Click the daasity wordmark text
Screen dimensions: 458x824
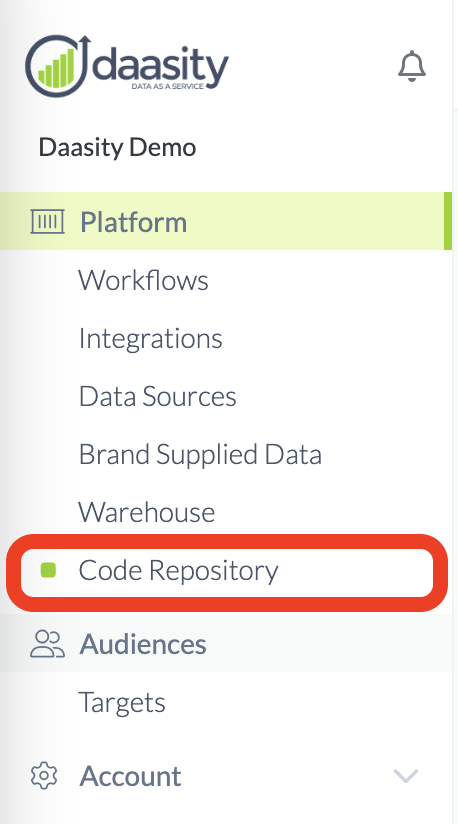[161, 66]
